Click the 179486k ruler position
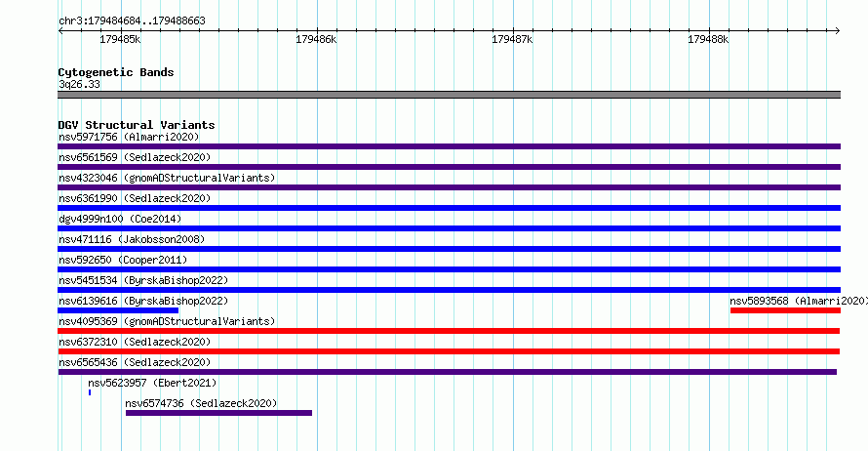This screenshot has height=451, width=868. [x=316, y=39]
